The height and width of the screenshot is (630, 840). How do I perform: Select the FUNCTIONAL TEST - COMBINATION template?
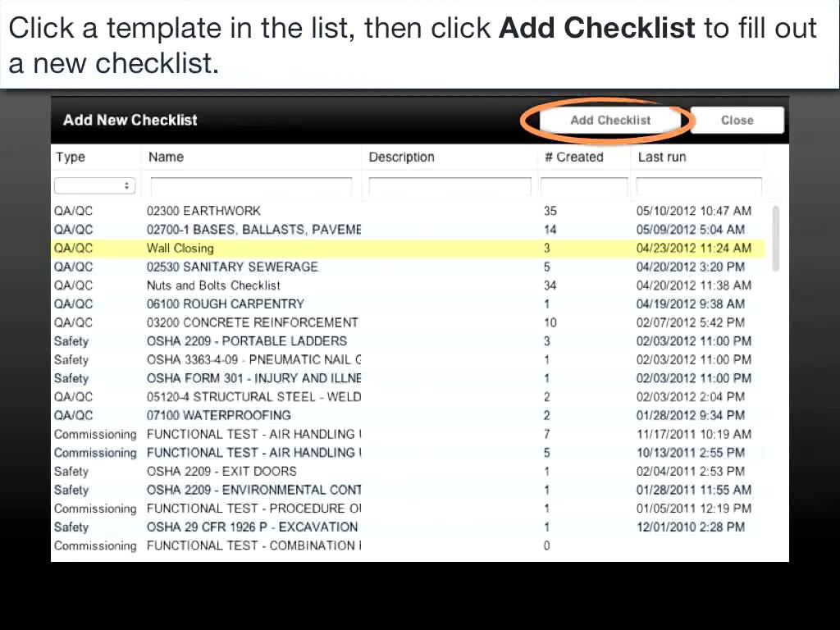tap(246, 546)
